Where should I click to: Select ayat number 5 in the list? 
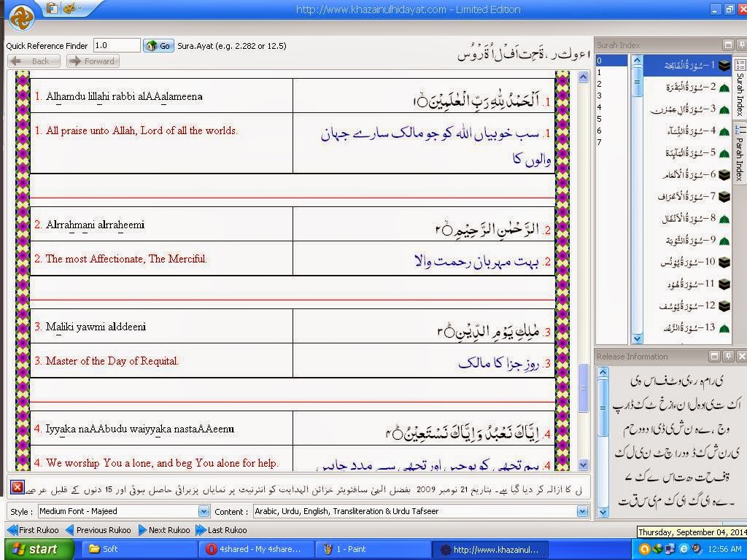[611, 119]
